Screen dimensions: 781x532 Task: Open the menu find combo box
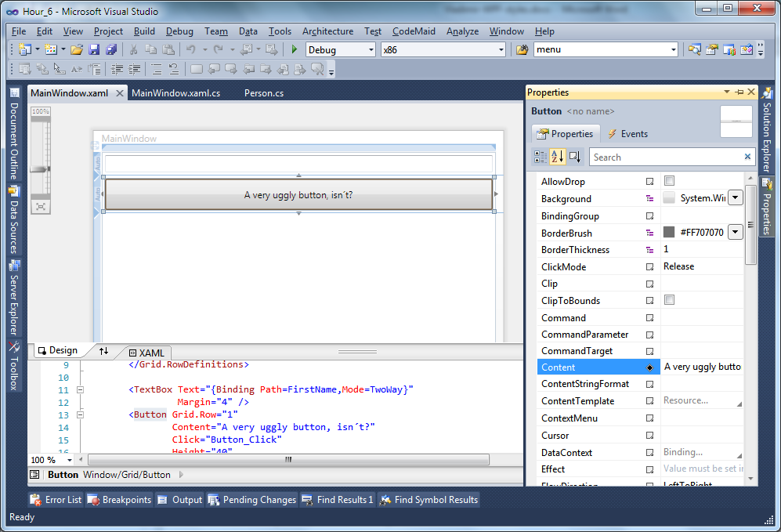(674, 50)
